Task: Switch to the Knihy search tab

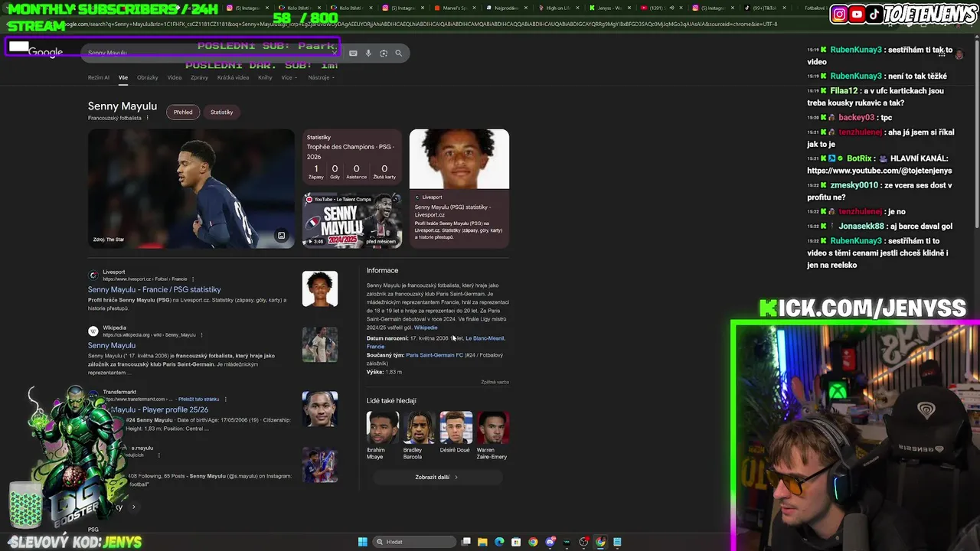Action: (x=265, y=77)
